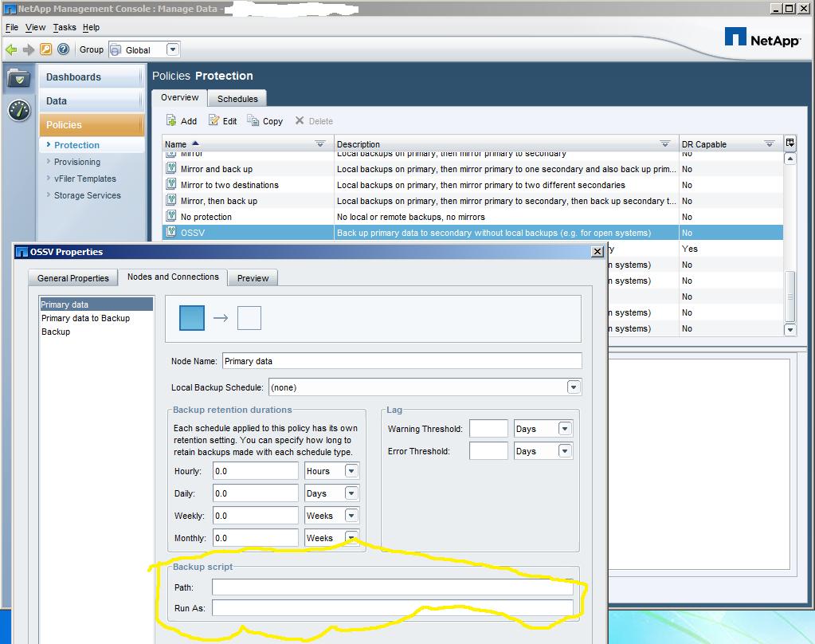This screenshot has width=815, height=644.
Task: Click the policy icon for Mirror to two destinations
Action: [x=171, y=183]
